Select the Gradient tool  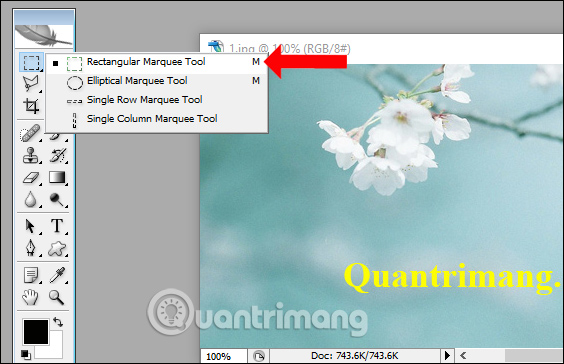tap(58, 177)
